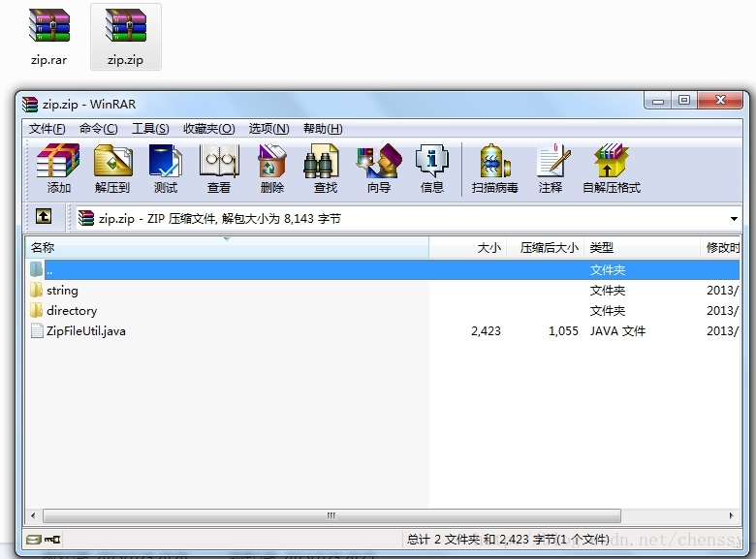This screenshot has height=559, width=756.
Task: Open the address bar dropdown arrow
Action: tap(734, 219)
